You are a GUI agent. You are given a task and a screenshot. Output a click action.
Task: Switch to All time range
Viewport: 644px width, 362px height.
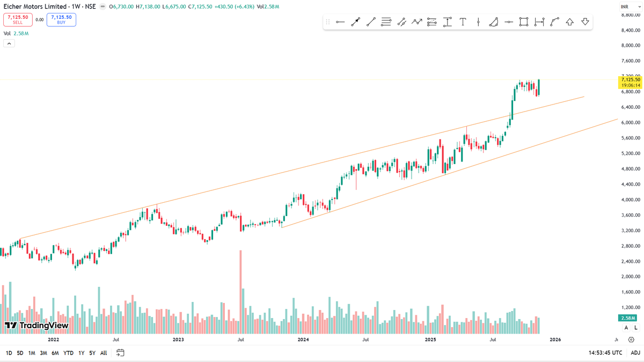[104, 353]
